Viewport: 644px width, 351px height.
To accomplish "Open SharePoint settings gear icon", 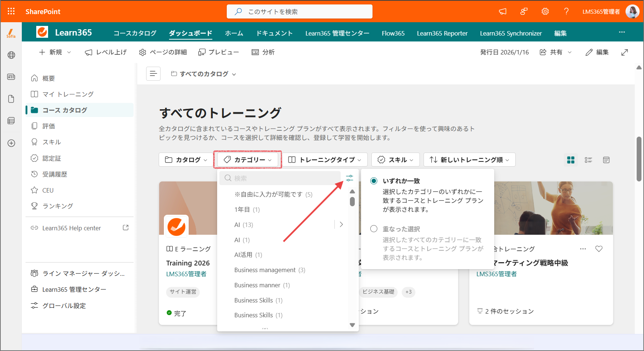I will 545,11.
